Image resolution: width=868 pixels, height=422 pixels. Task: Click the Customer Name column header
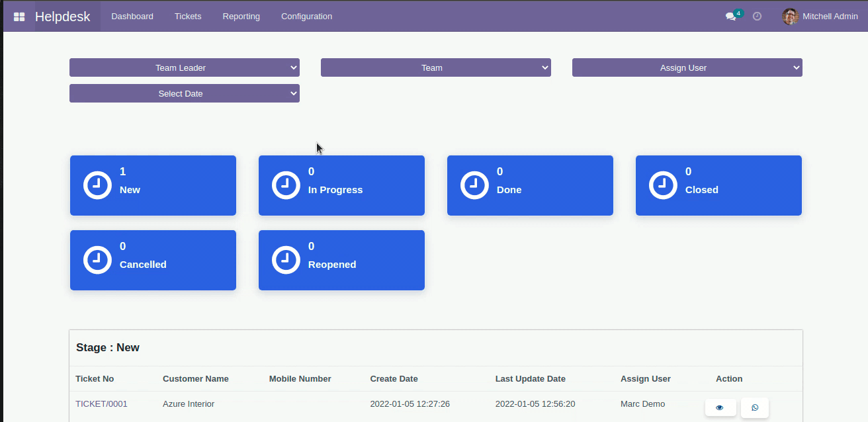[196, 379]
